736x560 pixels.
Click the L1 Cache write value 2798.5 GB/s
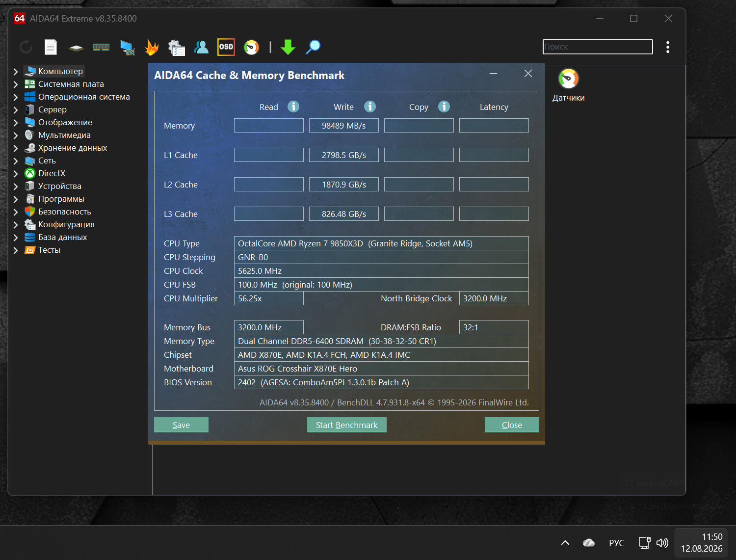344,155
